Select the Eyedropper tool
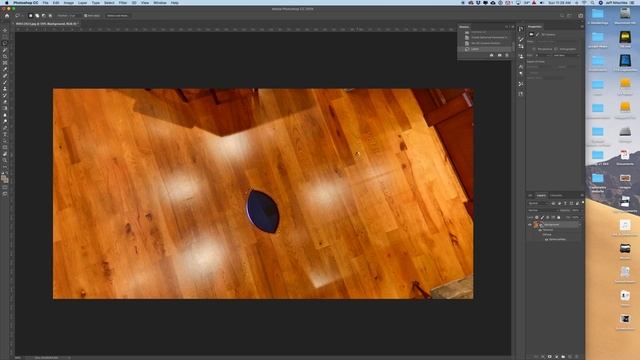 5,69
